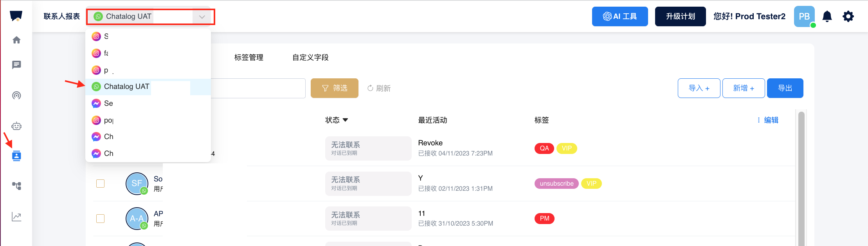Open the chatbot robot sidebar icon
Viewport: 868px width, 246px height.
click(x=16, y=126)
